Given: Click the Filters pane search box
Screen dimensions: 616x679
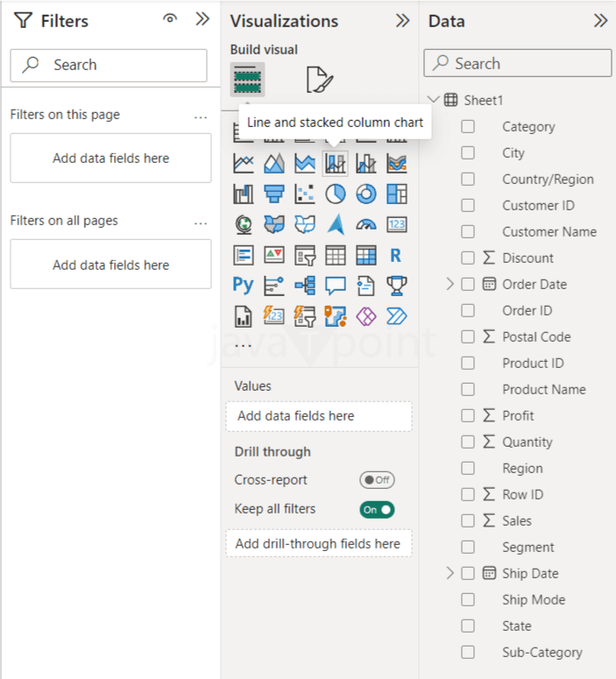Looking at the screenshot, I should [109, 66].
